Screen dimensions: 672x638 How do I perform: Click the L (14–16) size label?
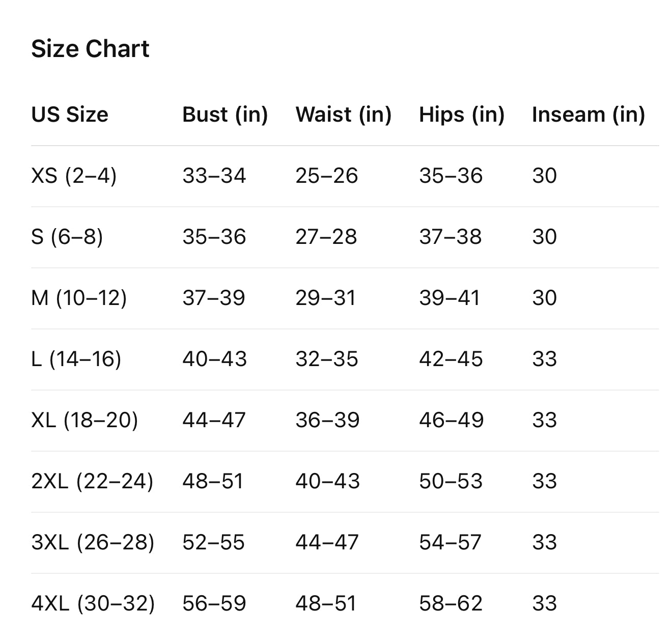tap(76, 359)
